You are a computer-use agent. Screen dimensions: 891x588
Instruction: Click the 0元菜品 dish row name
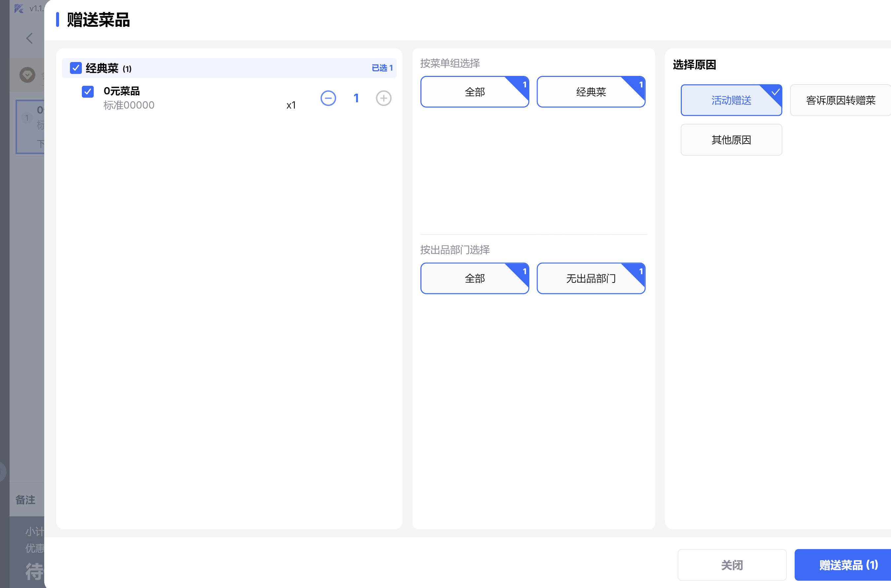(x=121, y=91)
